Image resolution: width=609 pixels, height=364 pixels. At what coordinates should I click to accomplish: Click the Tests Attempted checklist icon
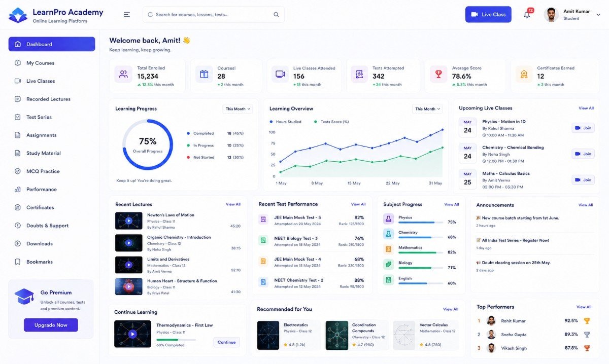pyautogui.click(x=359, y=74)
